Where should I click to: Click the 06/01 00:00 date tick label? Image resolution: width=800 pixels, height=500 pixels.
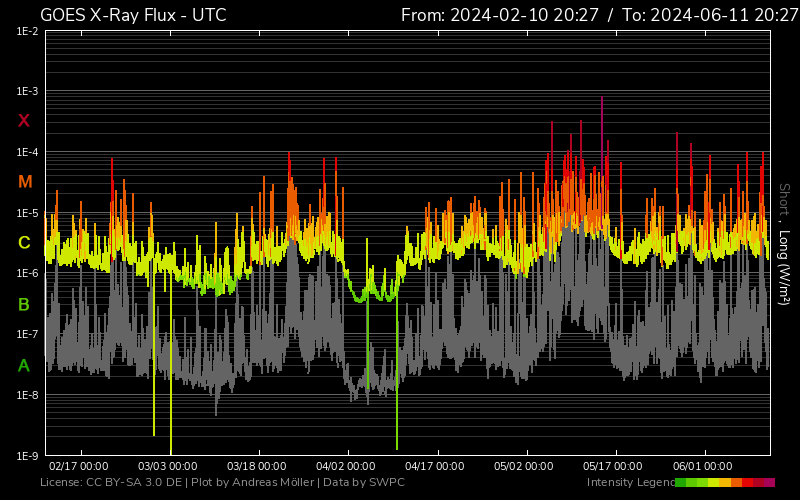click(x=702, y=466)
